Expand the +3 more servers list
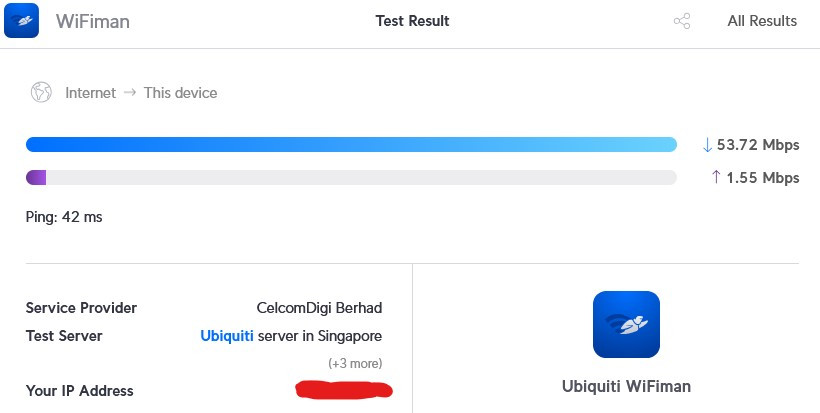The image size is (820, 413). coord(355,363)
